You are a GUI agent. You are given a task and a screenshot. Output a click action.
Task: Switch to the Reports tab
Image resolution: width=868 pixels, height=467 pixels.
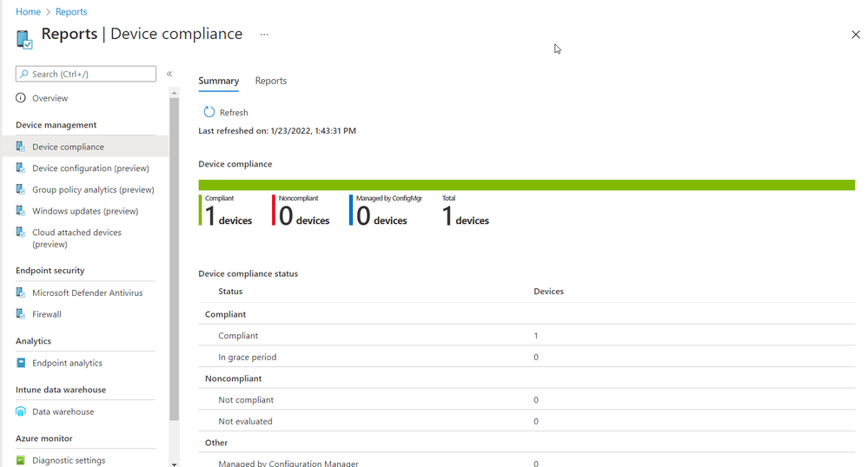click(270, 81)
